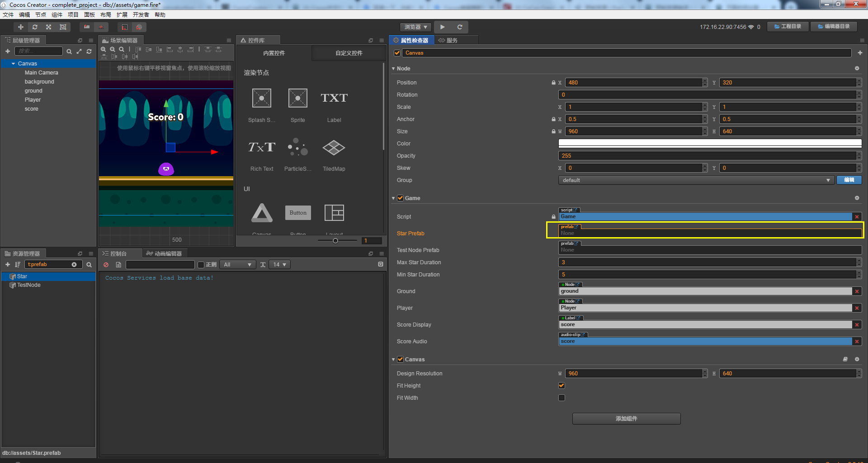Click the 工程目录 button

[788, 27]
